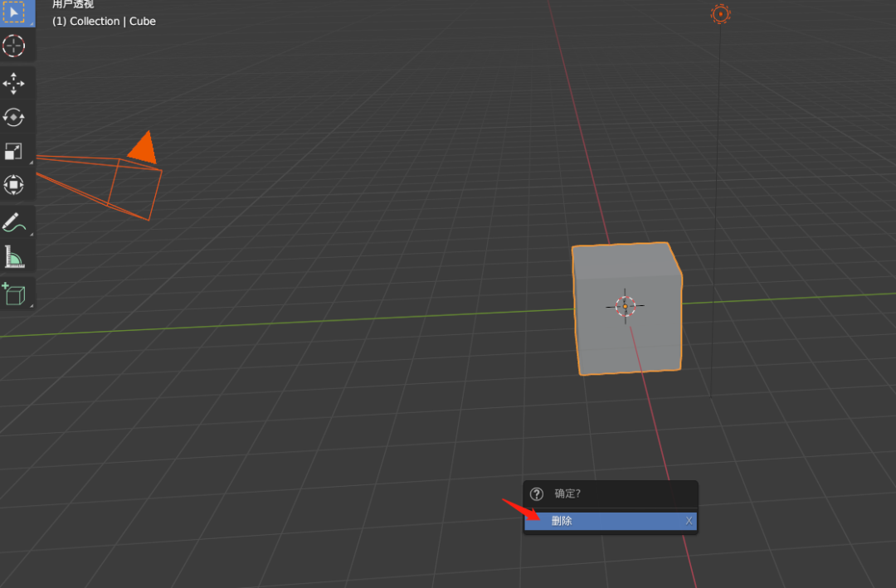Click the 确定? dialog title
This screenshot has height=588, width=896.
pos(567,493)
